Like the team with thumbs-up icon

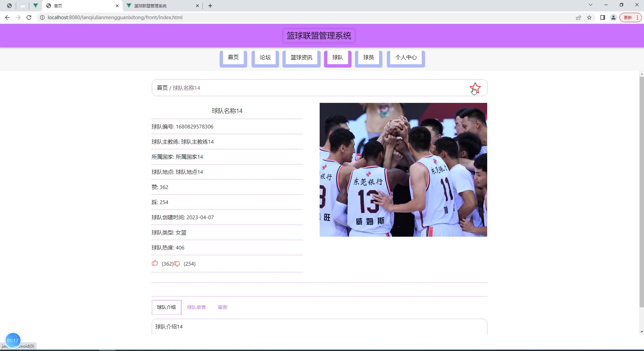pyautogui.click(x=155, y=263)
